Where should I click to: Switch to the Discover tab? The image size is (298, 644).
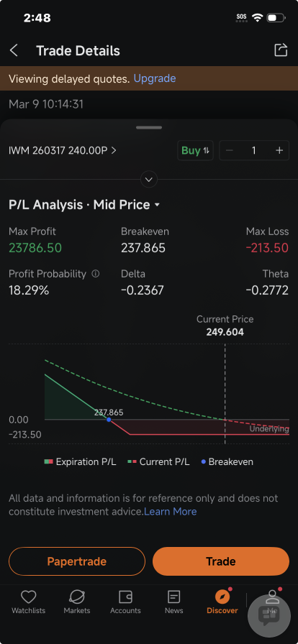pyautogui.click(x=222, y=602)
